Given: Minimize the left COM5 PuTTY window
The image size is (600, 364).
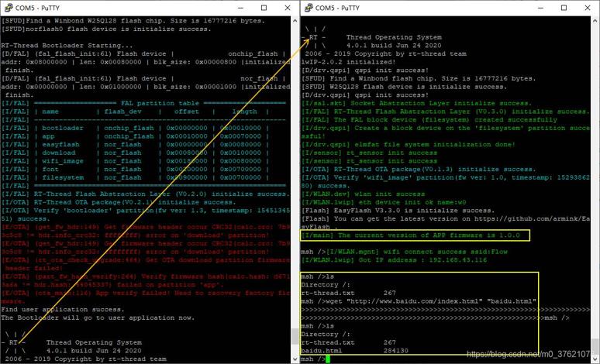Looking at the screenshot, I should [240, 8].
